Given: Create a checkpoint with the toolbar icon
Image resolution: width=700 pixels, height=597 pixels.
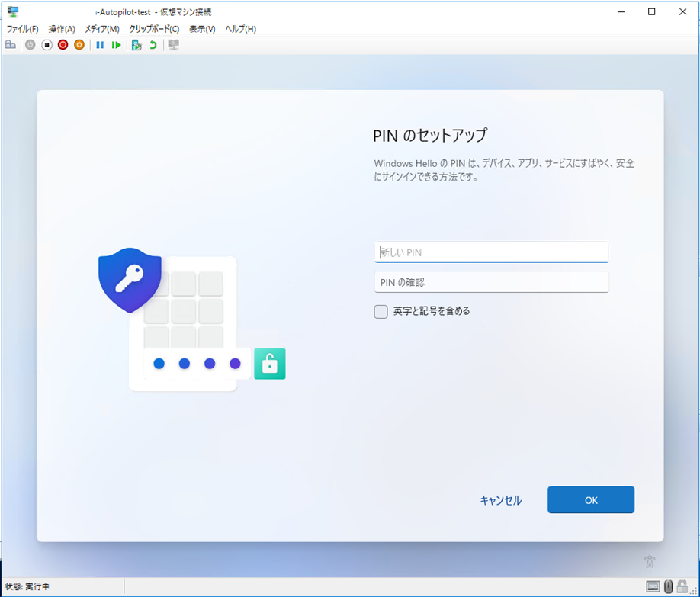Looking at the screenshot, I should [136, 45].
